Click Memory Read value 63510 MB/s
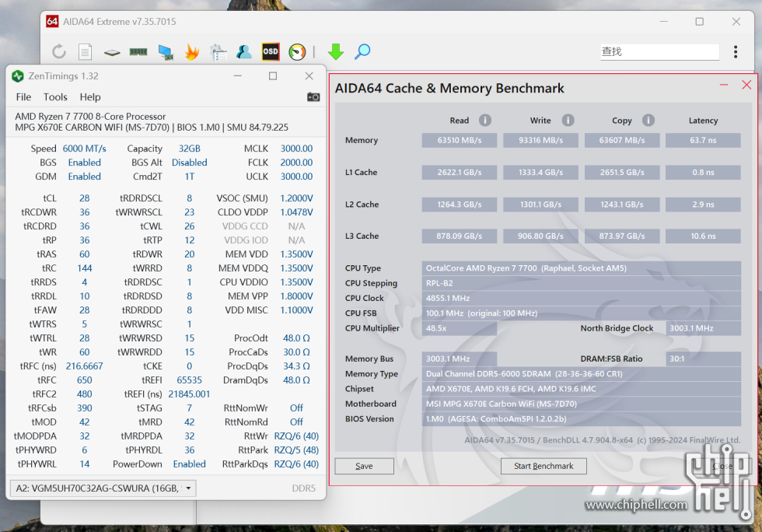The width and height of the screenshot is (762, 532). 460,140
